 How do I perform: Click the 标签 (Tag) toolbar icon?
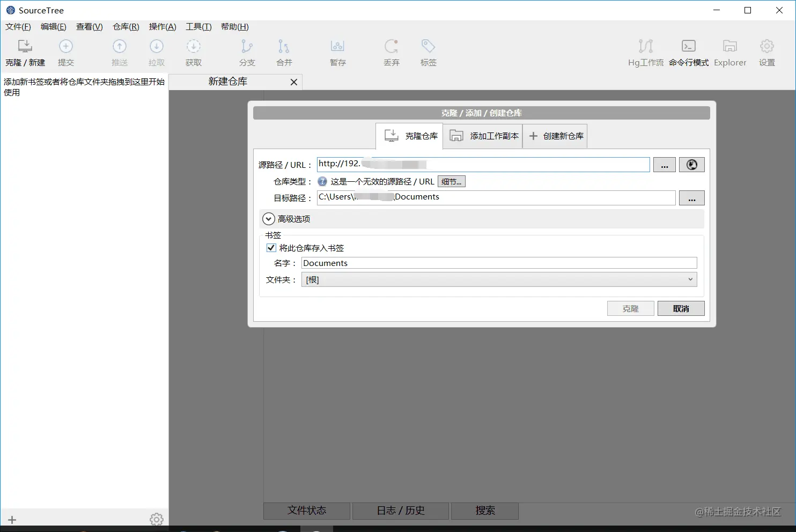pyautogui.click(x=428, y=52)
